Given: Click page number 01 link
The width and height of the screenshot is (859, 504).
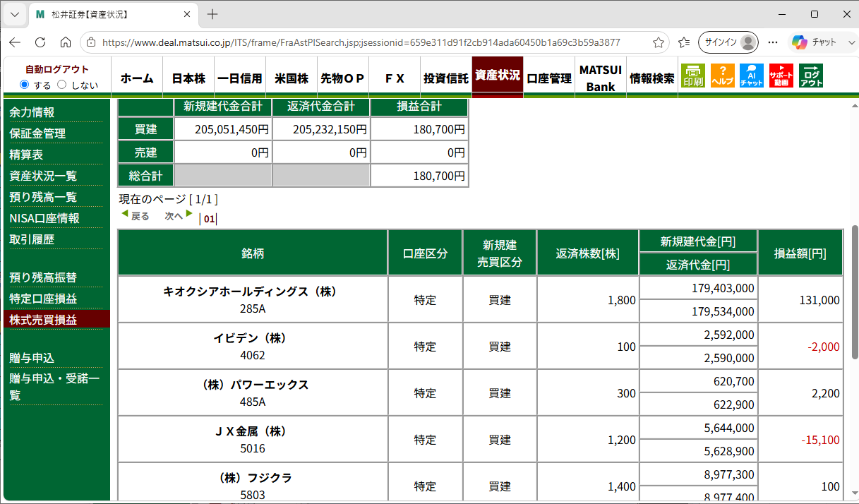Looking at the screenshot, I should click(x=208, y=219).
